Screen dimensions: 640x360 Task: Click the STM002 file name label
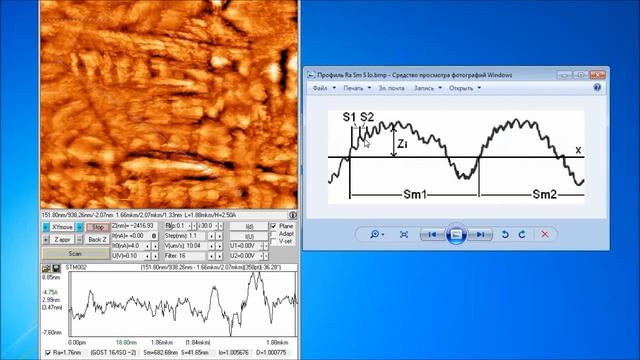[76, 267]
